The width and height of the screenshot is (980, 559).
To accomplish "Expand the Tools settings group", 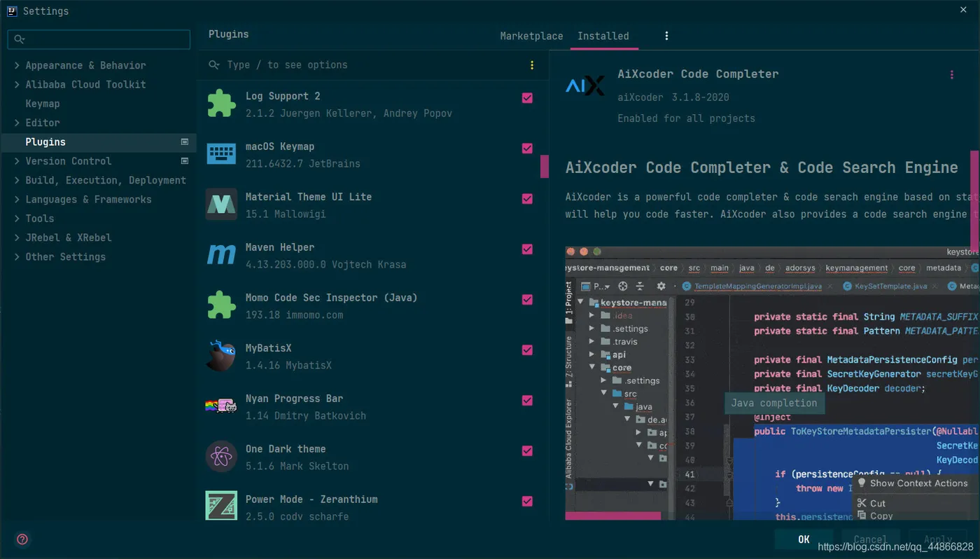I will [x=17, y=219].
